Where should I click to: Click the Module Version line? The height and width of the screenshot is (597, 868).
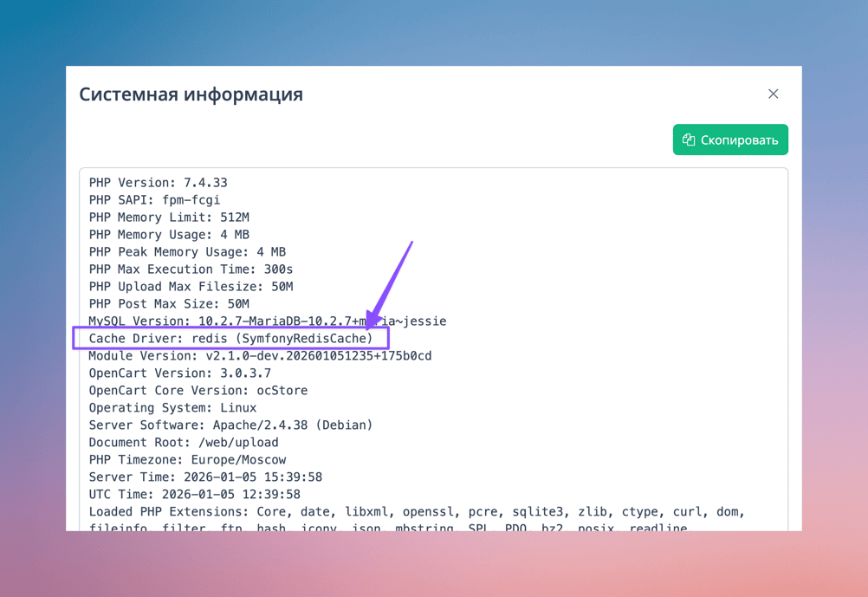[260, 356]
